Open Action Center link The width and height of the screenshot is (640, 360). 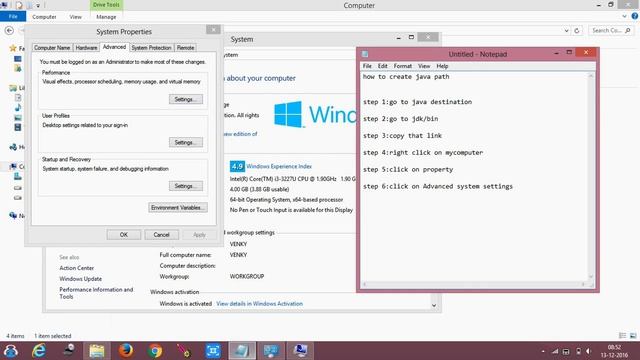click(x=77, y=268)
